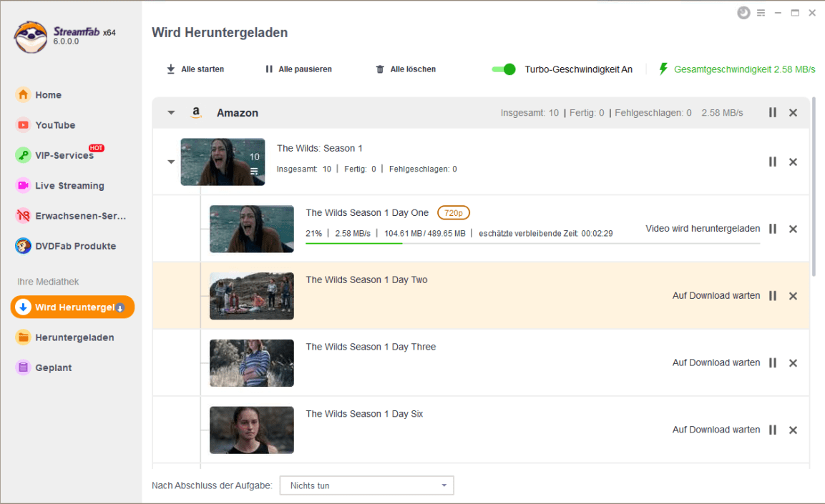Click the YouTube sidebar icon
825x504 pixels.
[23, 125]
